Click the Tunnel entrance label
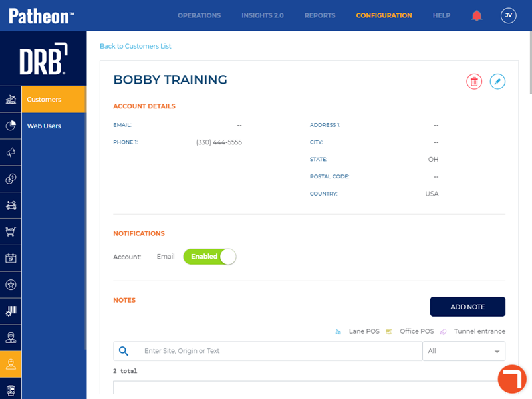 (x=479, y=331)
